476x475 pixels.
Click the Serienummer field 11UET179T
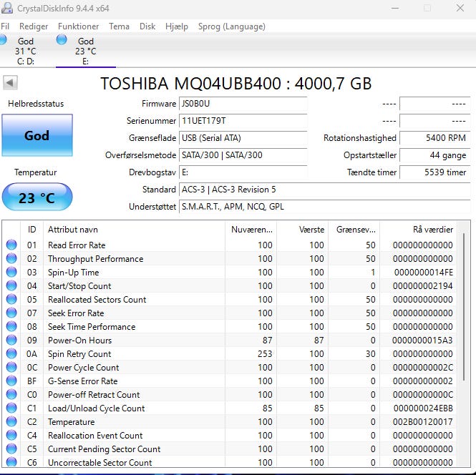[x=243, y=121]
